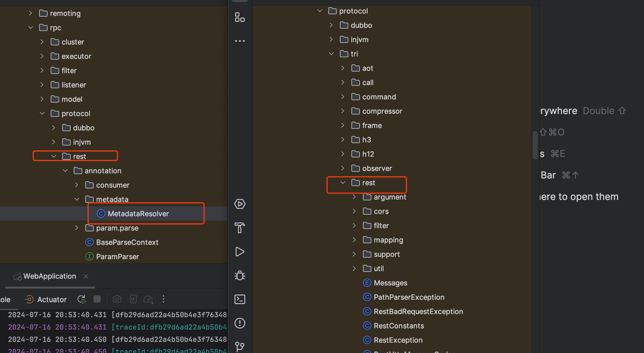Select the metadata folder

click(x=112, y=199)
